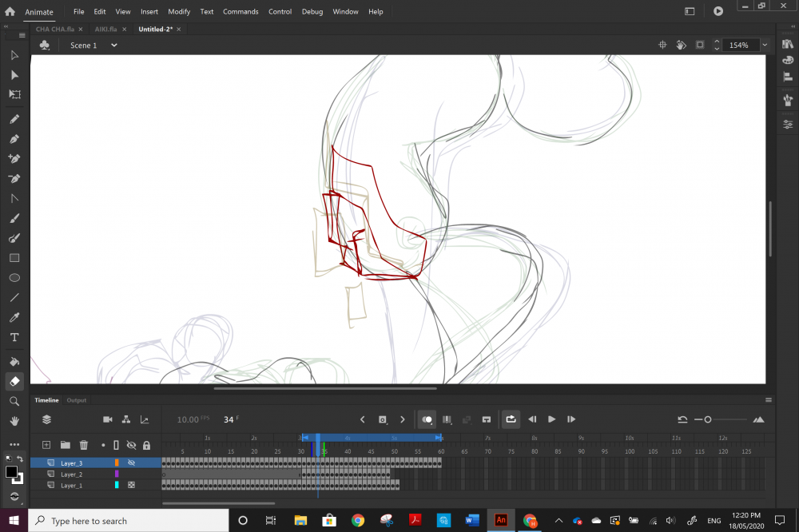Select the Eraser tool
The image size is (799, 532).
click(x=14, y=381)
